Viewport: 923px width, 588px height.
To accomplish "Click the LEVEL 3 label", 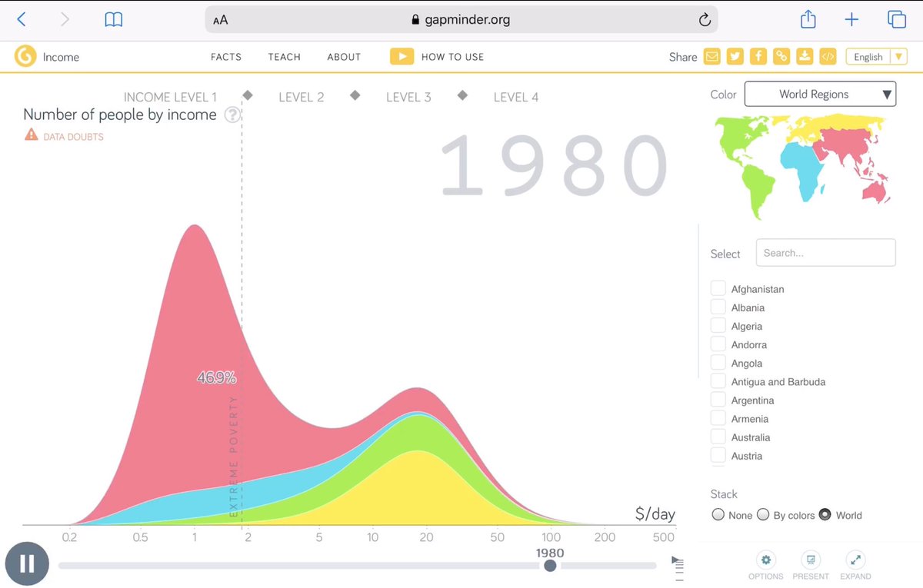I will [408, 97].
